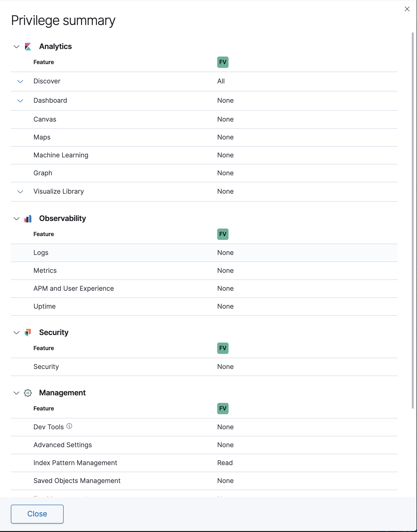Click the FV badge in the Management section
This screenshot has width=417, height=532.
(x=222, y=408)
